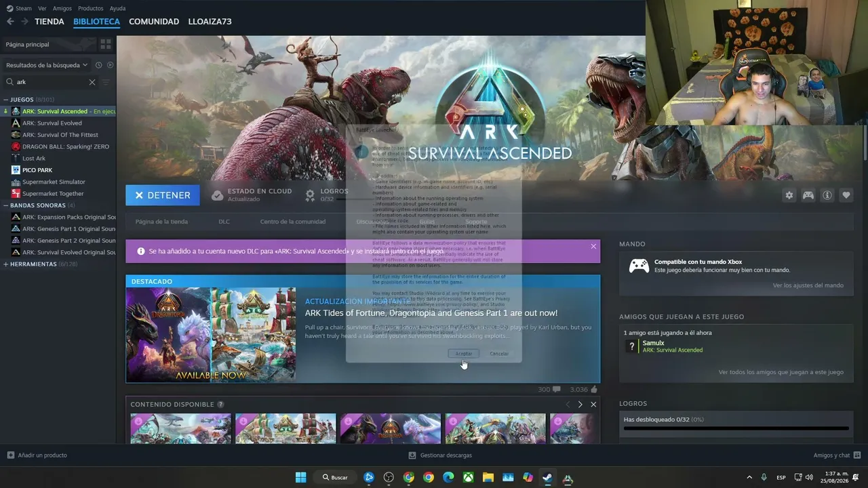Open the Productos menu
This screenshot has height=488, width=868.
[x=91, y=8]
